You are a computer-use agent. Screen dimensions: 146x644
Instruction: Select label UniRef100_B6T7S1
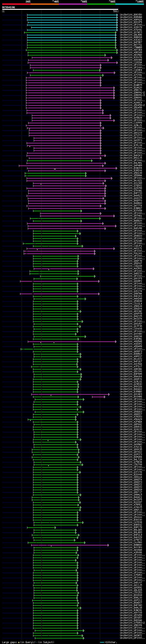(x=131, y=45)
